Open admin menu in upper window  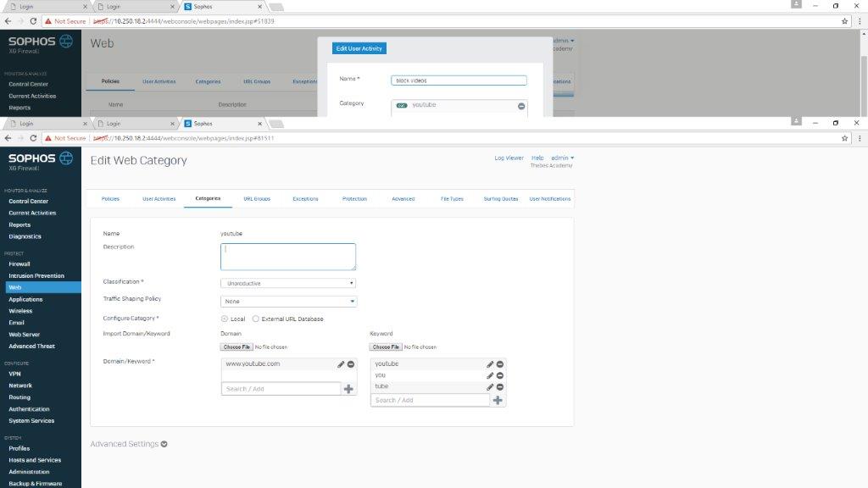[x=564, y=41]
